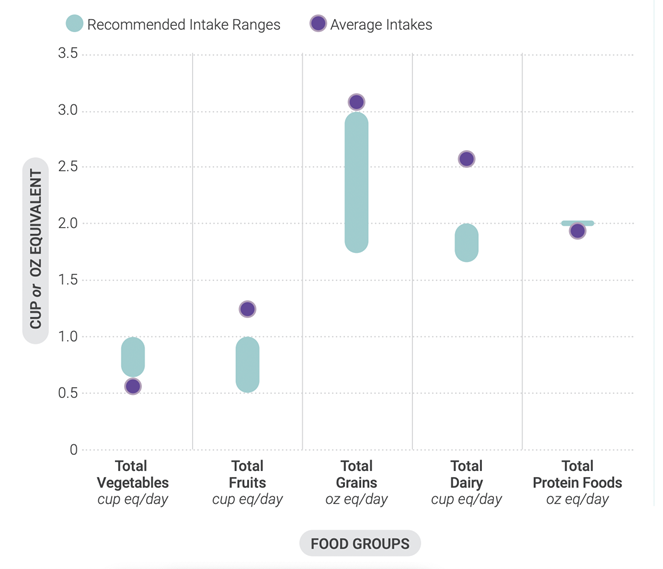Click the Total Vegetables average intake dot
Viewport: 663px width, 569px height.
pos(133,387)
